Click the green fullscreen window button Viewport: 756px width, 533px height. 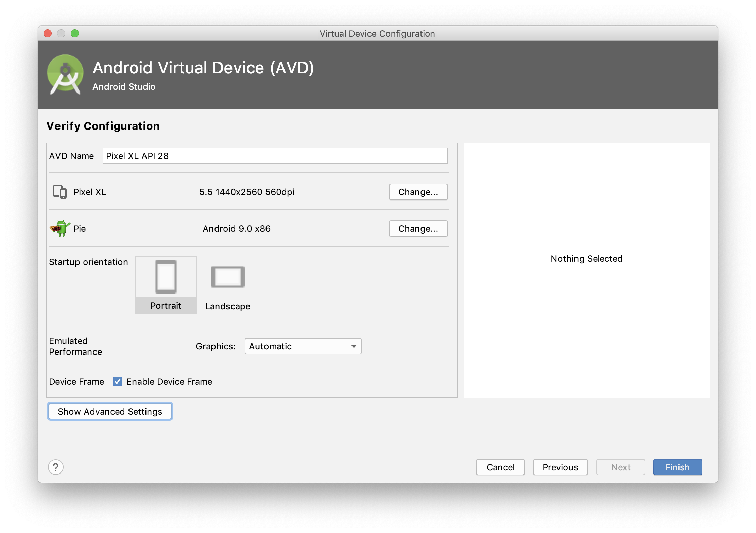[x=75, y=33]
